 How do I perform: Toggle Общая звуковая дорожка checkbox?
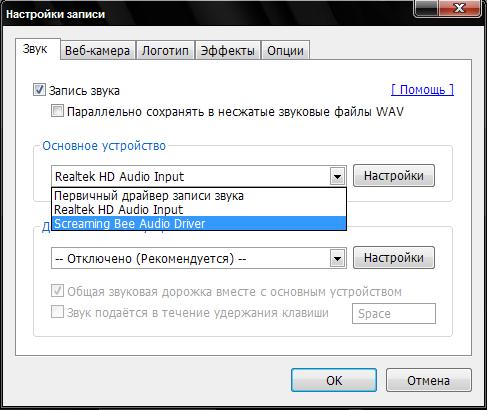point(57,291)
